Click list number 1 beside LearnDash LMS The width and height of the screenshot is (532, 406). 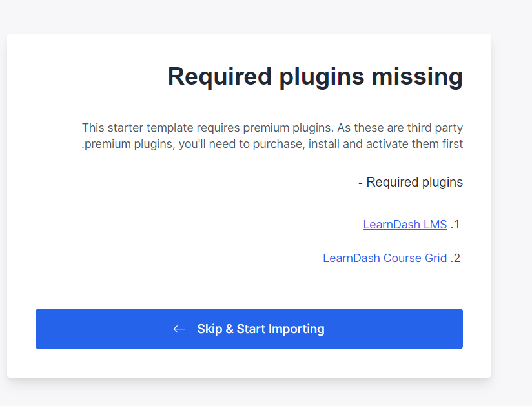click(456, 225)
